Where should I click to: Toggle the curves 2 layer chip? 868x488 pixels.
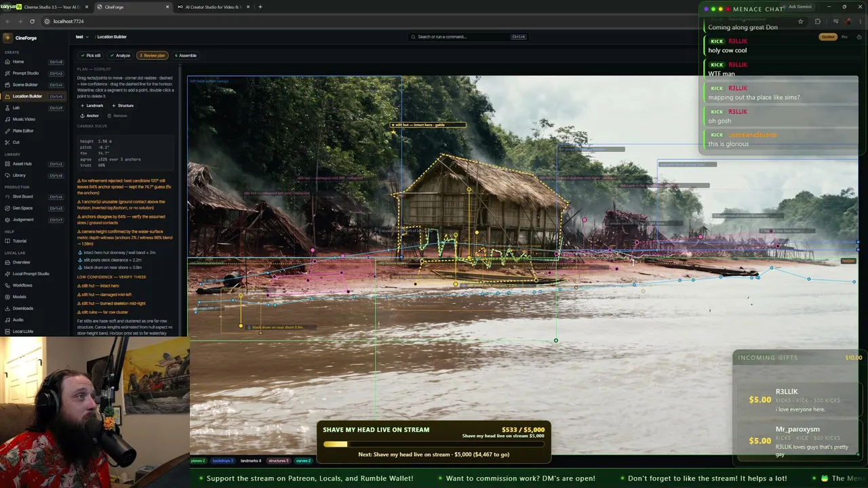303,461
